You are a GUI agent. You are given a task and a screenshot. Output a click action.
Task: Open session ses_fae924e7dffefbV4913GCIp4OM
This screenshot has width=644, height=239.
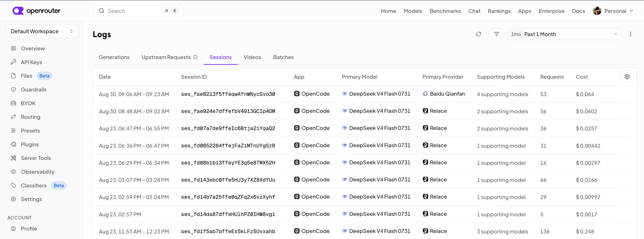click(x=228, y=111)
